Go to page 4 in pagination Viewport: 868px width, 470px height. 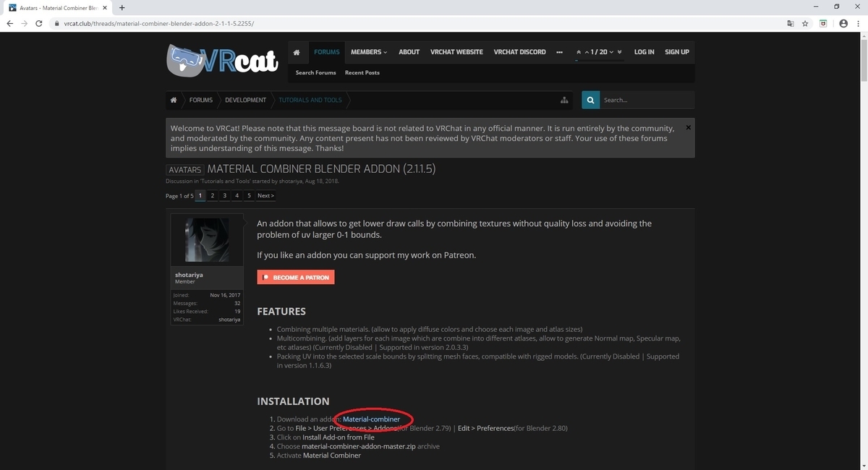pyautogui.click(x=237, y=195)
